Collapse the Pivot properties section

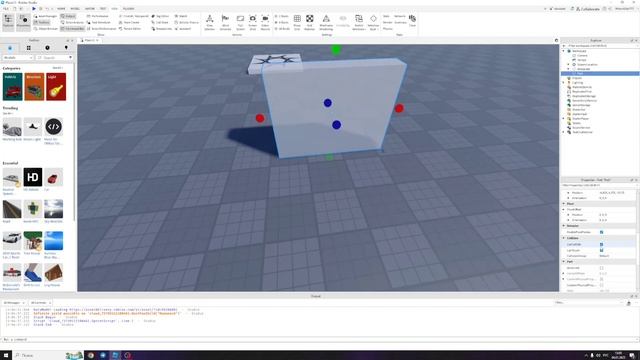point(564,203)
